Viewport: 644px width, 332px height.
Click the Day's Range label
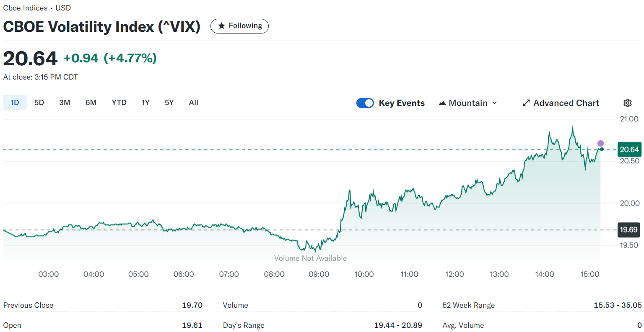(244, 325)
